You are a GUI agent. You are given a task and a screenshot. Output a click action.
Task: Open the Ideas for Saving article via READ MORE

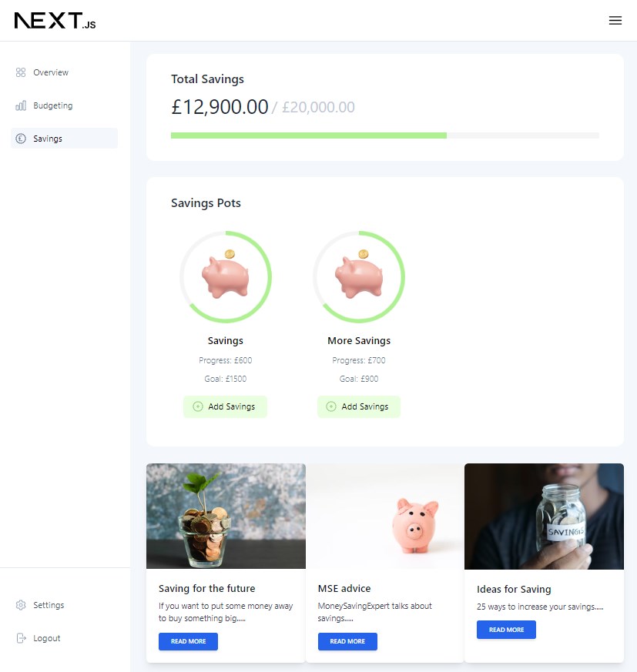point(506,630)
